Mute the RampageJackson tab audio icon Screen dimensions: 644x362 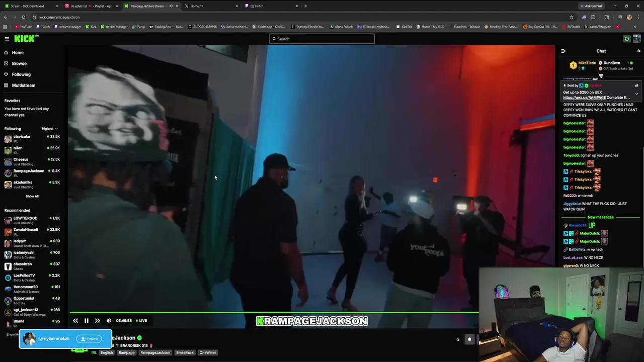tap(171, 6)
